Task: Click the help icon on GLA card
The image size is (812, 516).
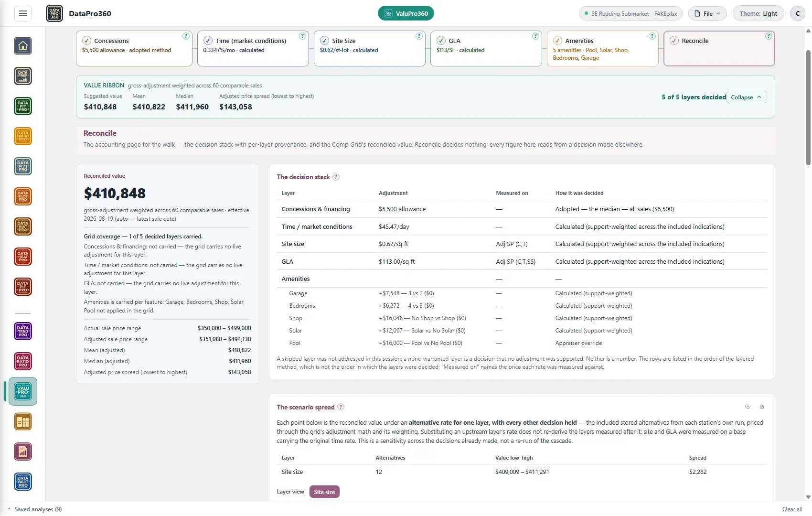Action: click(535, 36)
